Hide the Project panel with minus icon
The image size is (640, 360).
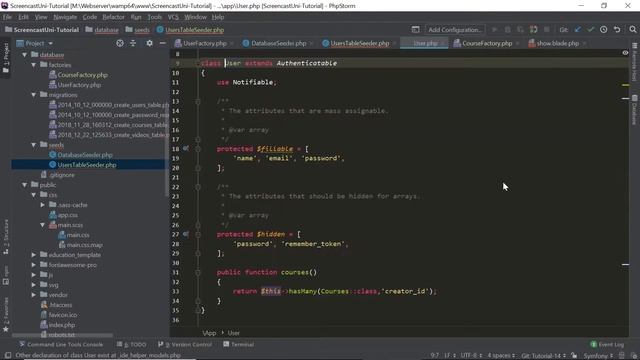point(162,43)
